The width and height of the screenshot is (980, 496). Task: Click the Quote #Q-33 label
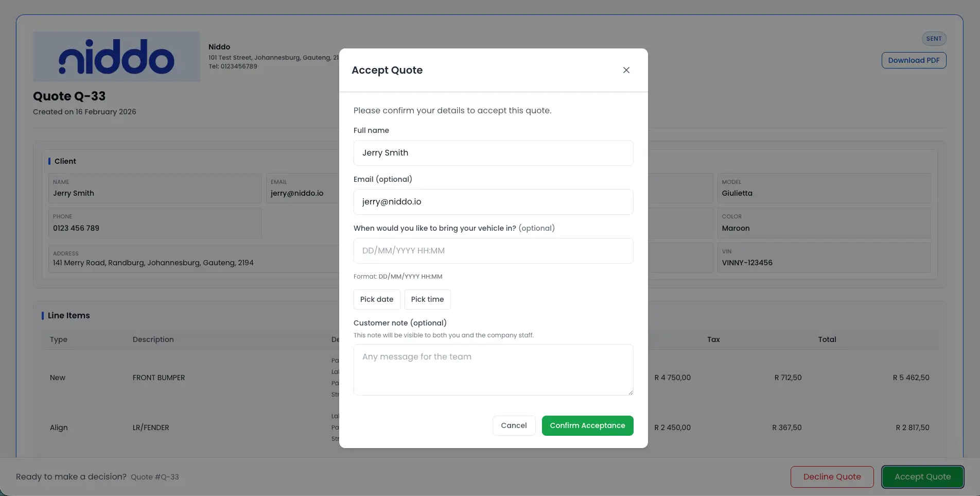pyautogui.click(x=154, y=476)
